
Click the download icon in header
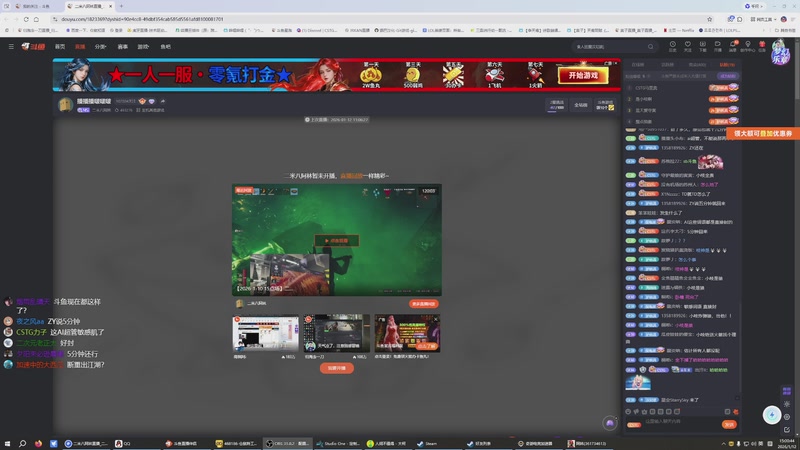coord(703,46)
